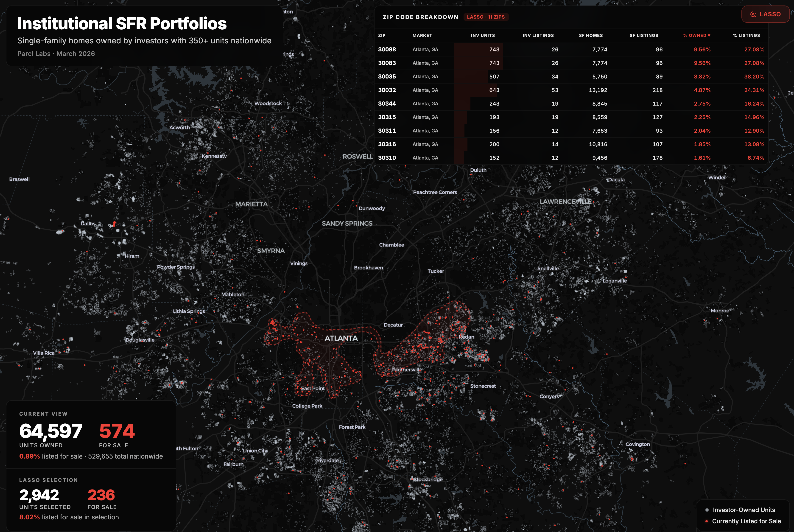Click the LASSO · 11 ZIPS badge

click(486, 17)
